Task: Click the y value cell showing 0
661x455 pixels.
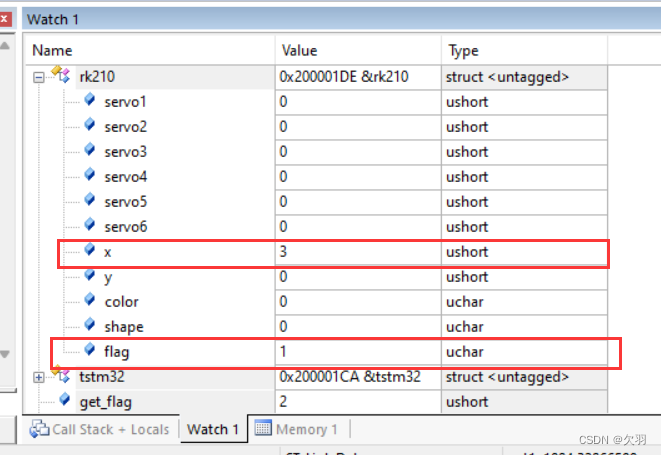Action: point(358,277)
